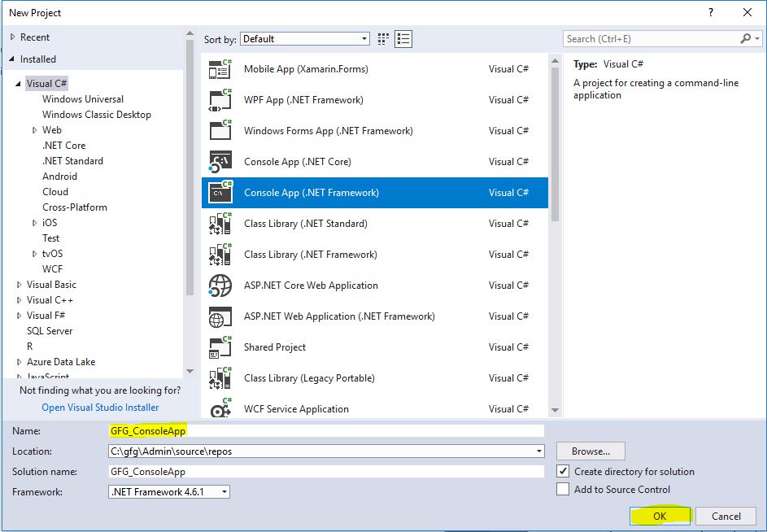Select the R category
The height and width of the screenshot is (532, 767).
tap(30, 347)
